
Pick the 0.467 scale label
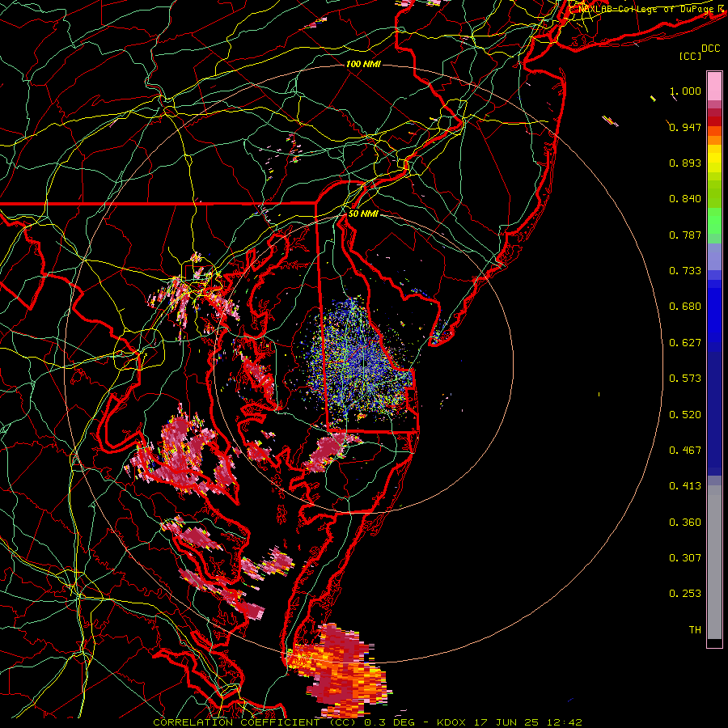click(685, 451)
